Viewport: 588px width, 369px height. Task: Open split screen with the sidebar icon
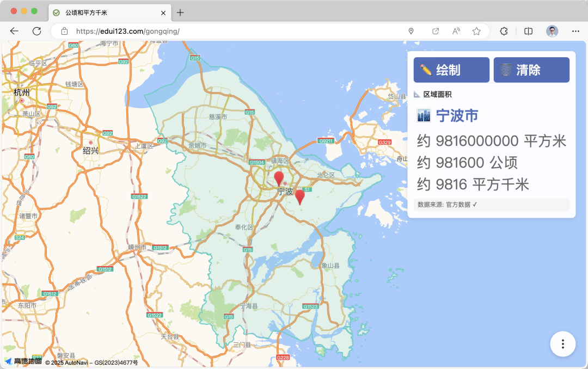(x=528, y=31)
